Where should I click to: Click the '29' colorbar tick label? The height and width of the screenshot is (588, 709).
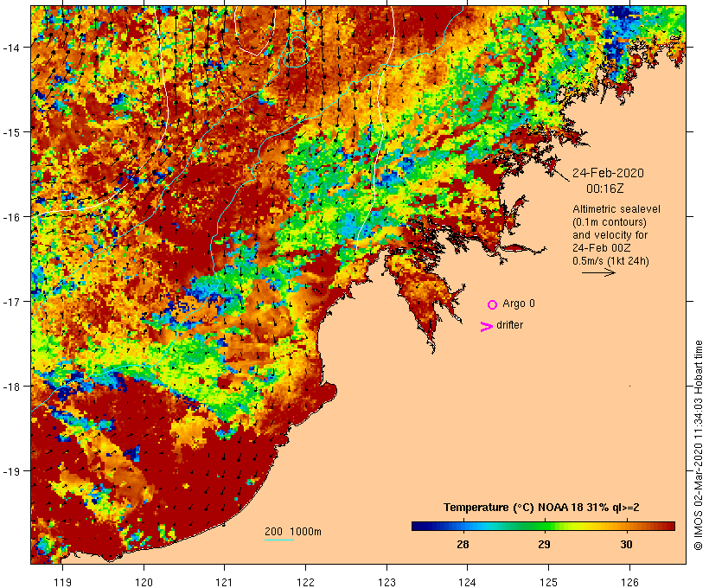click(x=544, y=545)
